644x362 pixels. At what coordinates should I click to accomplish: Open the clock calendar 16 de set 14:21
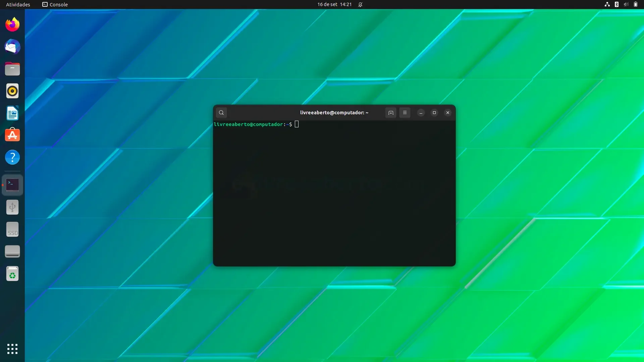(334, 4)
